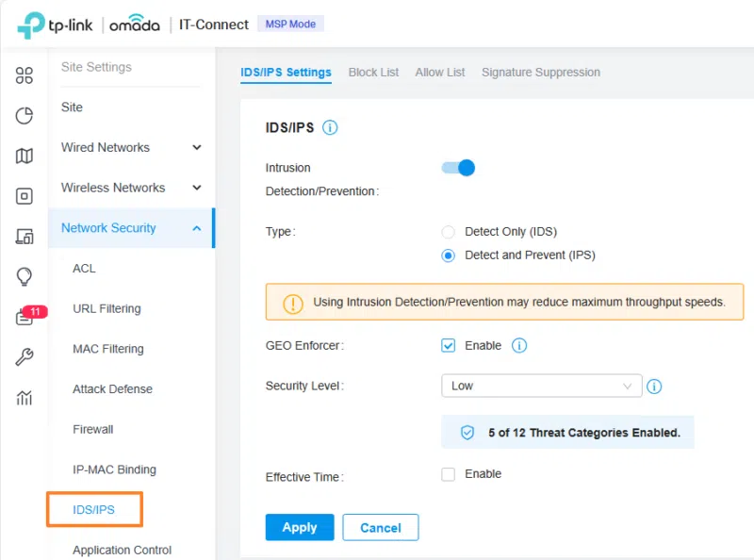Select the Insight lightbulb icon
754x560 pixels.
tap(25, 277)
